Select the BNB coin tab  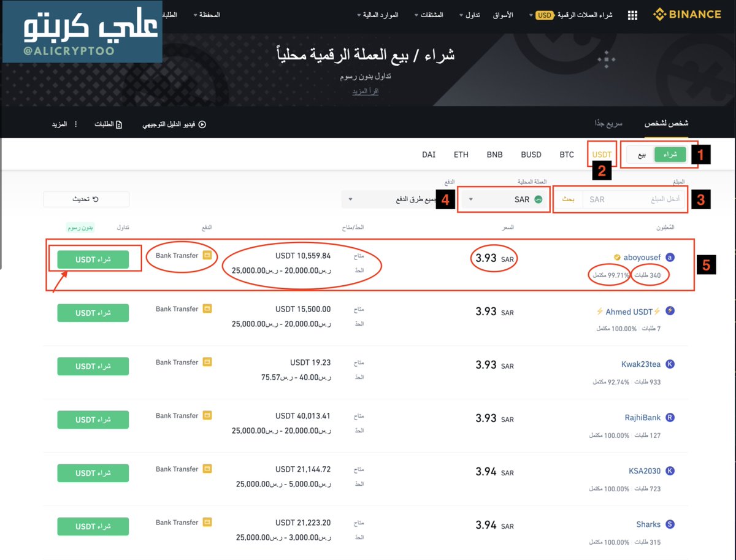pyautogui.click(x=494, y=155)
